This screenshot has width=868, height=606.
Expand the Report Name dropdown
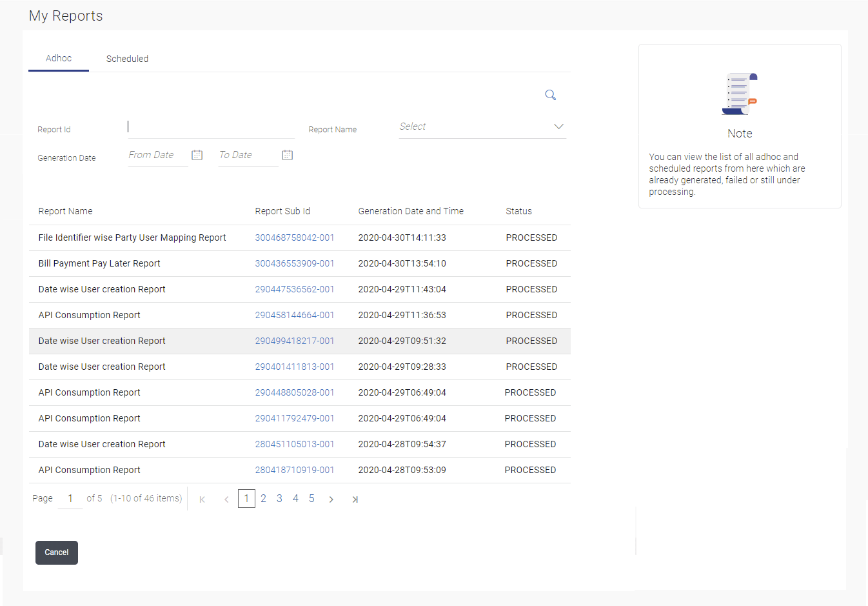[x=558, y=126]
